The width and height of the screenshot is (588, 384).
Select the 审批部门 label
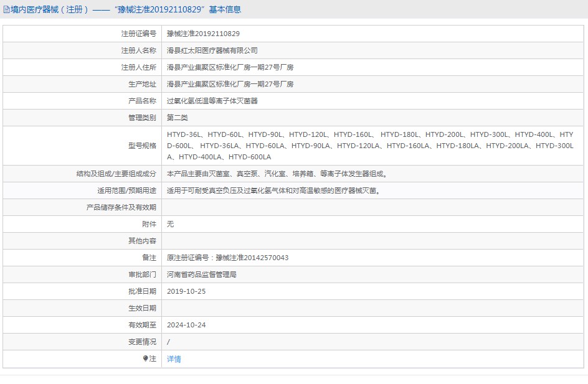pyautogui.click(x=142, y=274)
